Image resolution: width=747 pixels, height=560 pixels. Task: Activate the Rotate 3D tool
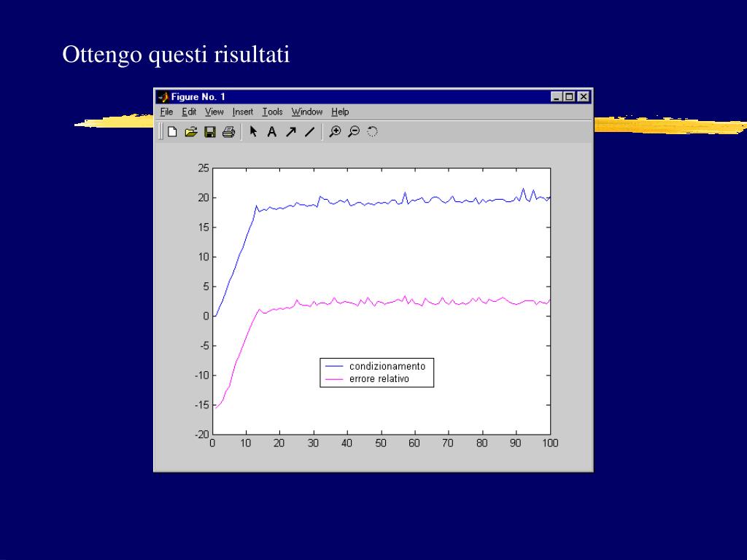click(x=373, y=132)
